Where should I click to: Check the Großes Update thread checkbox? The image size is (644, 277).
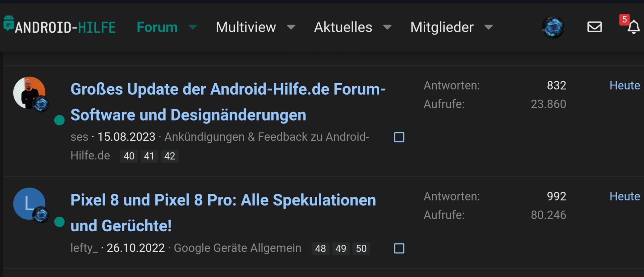399,137
